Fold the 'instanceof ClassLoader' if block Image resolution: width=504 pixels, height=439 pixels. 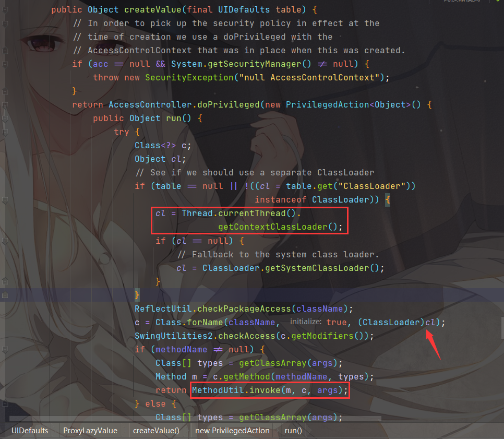point(5,200)
